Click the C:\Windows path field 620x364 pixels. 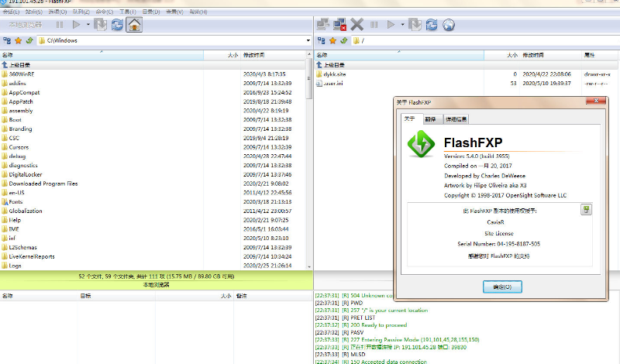172,40
